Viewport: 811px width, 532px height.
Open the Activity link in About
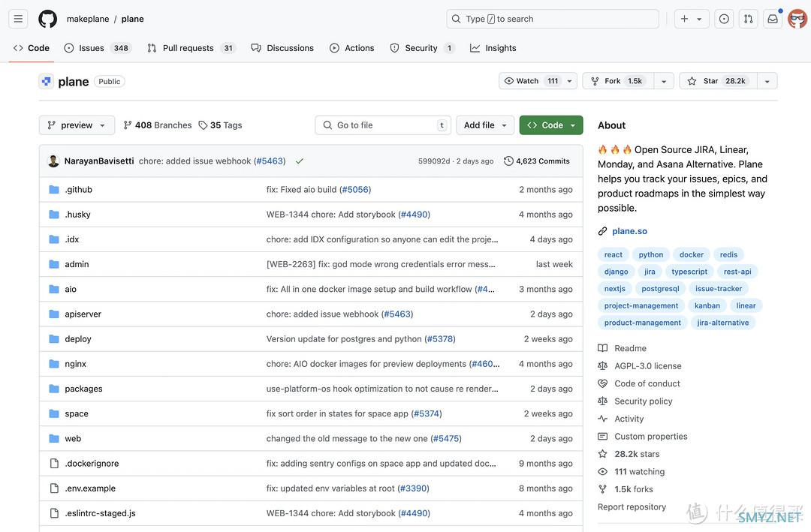(621, 418)
